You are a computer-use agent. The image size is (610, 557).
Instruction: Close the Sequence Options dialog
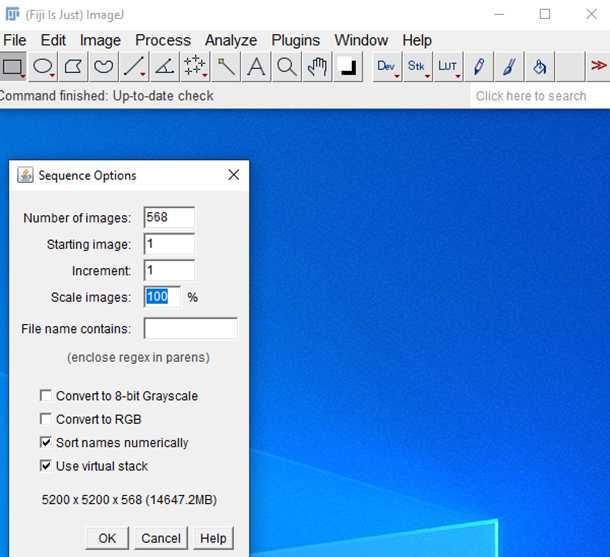233,175
